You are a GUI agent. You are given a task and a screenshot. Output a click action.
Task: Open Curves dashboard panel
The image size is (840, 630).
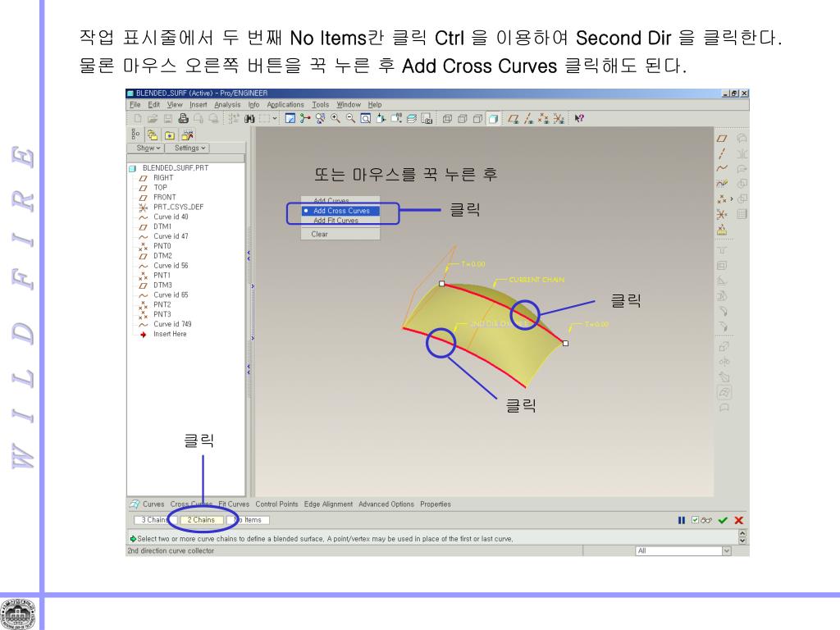click(153, 504)
